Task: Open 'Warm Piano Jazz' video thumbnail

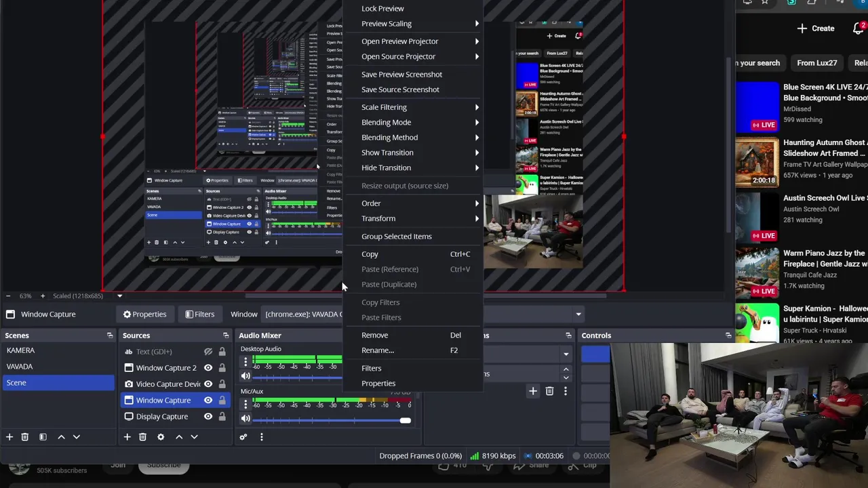Action: coord(757,274)
